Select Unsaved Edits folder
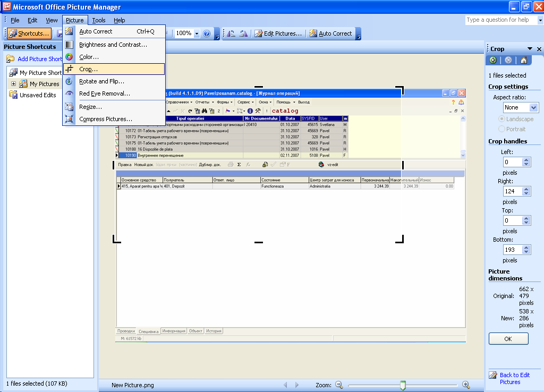This screenshot has height=392, width=544. pos(33,95)
